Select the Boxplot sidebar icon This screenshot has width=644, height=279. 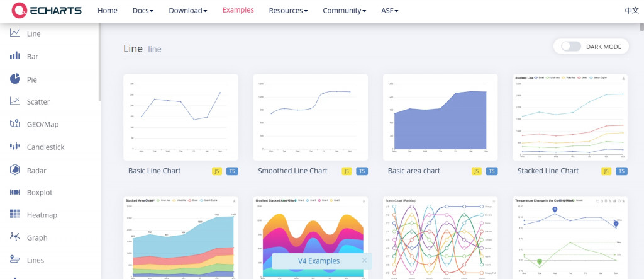(15, 192)
